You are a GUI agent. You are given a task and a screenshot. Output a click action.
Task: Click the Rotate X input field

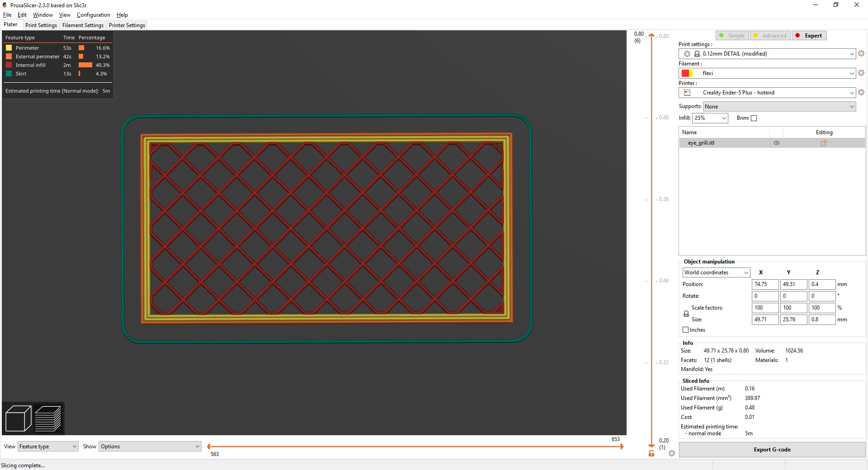(765, 296)
